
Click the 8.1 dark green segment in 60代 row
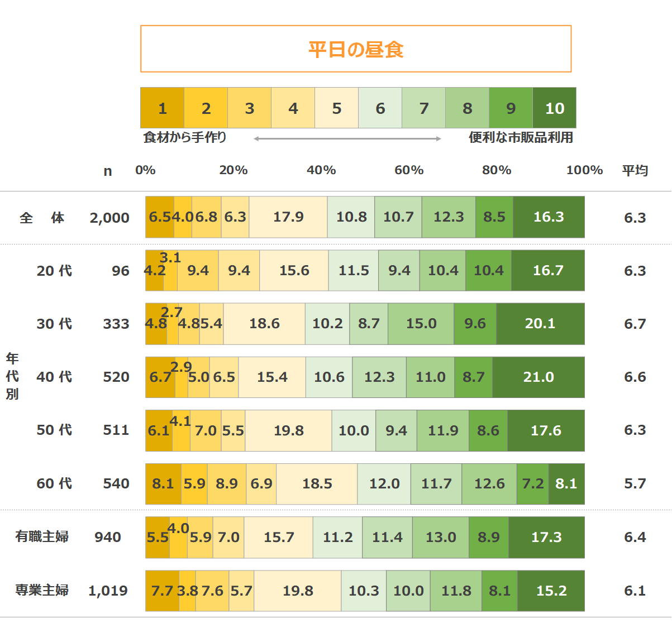[x=566, y=484]
